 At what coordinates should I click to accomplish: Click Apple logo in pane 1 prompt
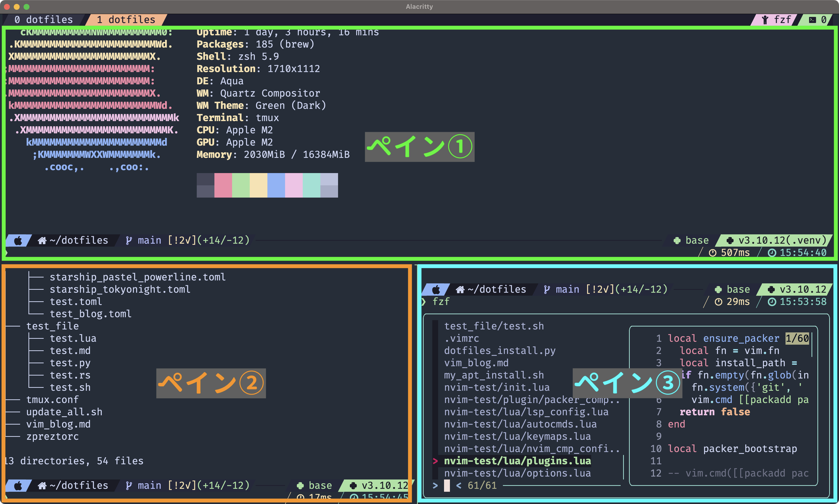[18, 240]
